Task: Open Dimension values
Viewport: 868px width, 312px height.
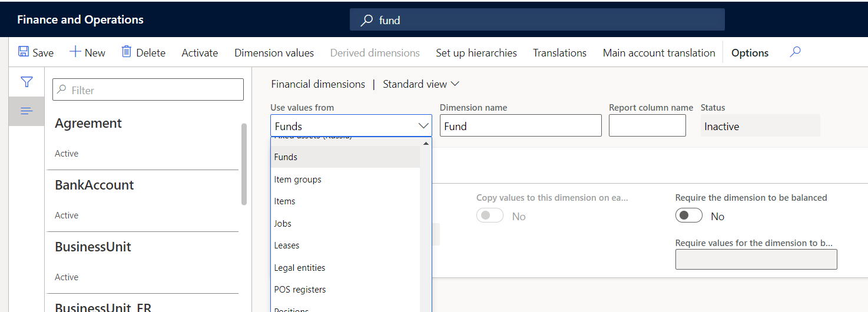Action: click(x=274, y=52)
